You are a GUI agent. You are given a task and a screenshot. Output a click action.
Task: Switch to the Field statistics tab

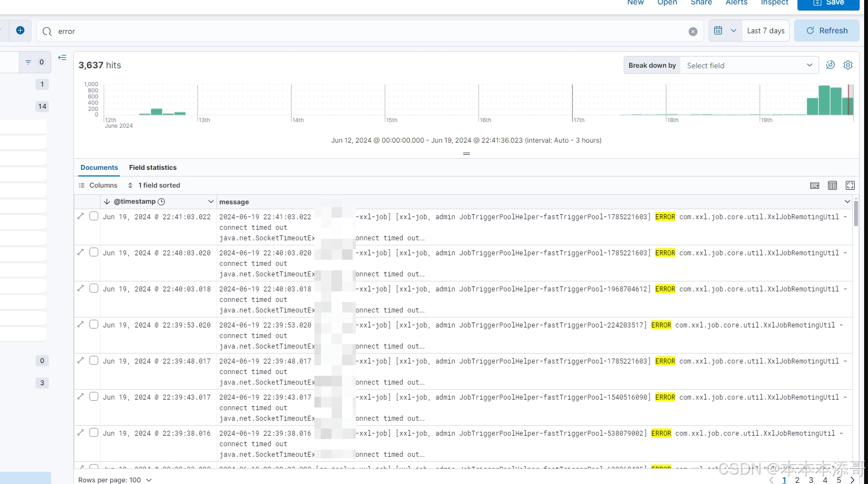153,168
